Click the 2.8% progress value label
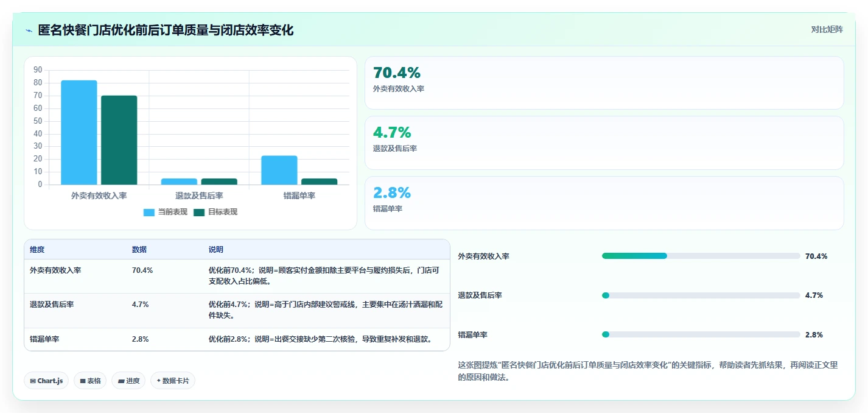The image size is (868, 413). 814,335
